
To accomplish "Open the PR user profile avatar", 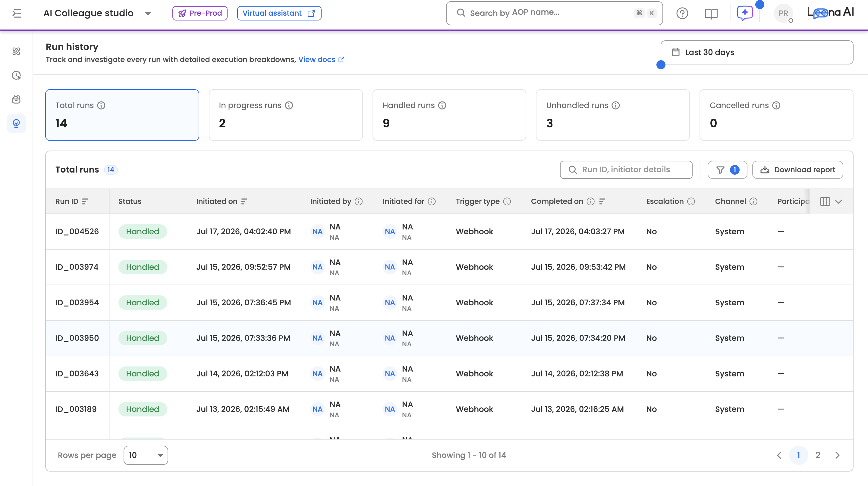I will pyautogui.click(x=783, y=14).
